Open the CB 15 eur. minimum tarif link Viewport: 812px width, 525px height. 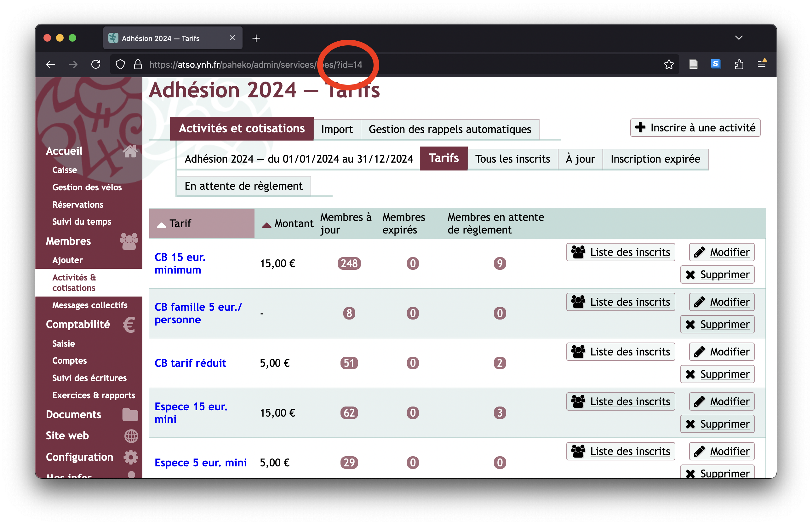click(x=180, y=263)
